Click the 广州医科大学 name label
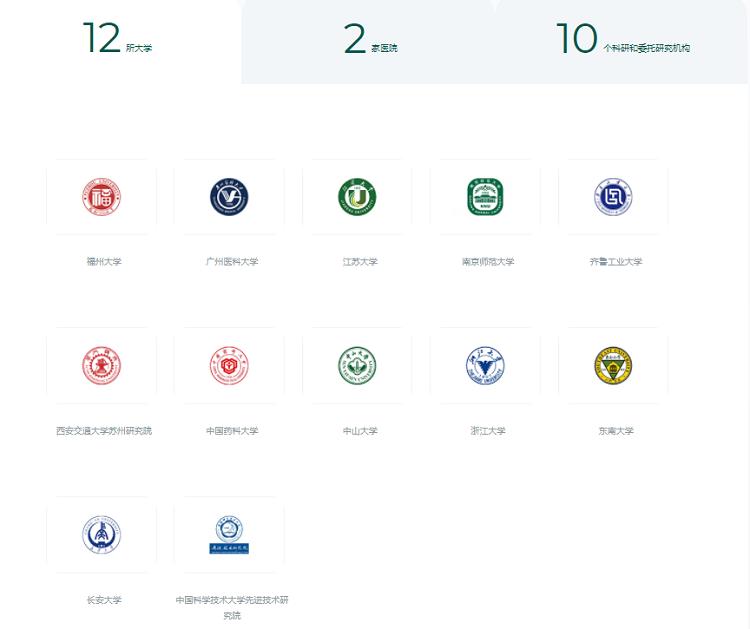The height and width of the screenshot is (629, 750). [232, 262]
